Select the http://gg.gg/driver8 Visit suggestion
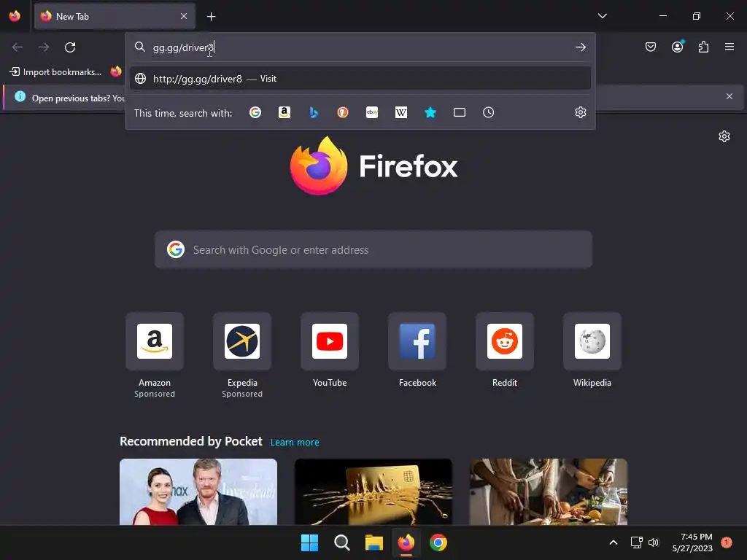 click(x=360, y=79)
